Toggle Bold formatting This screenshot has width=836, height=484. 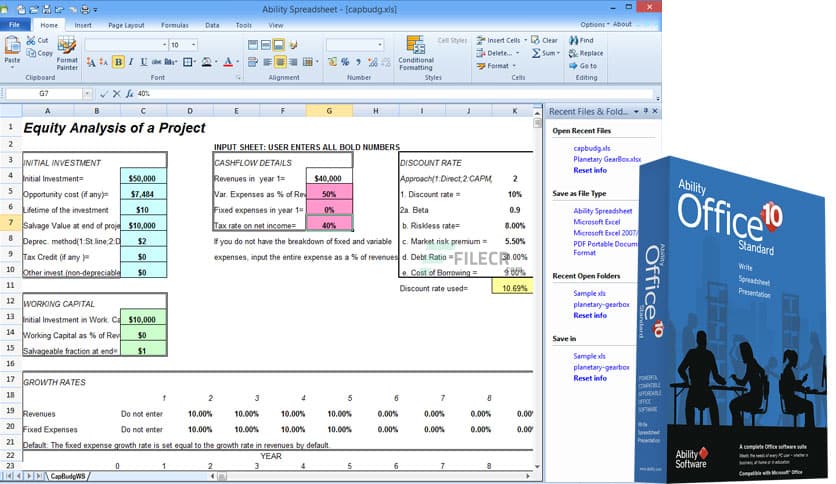click(118, 62)
